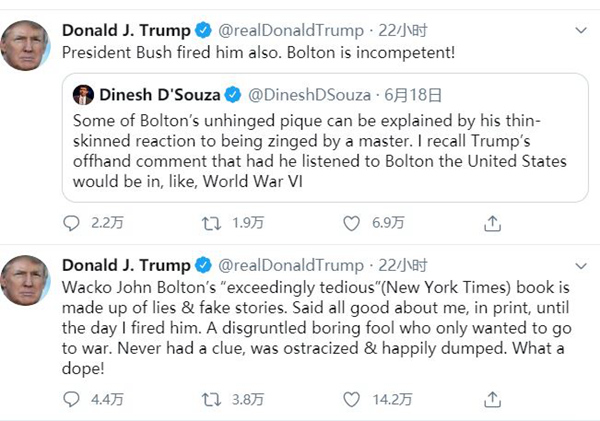Open Donald J. Trump name on first tweet

(x=126, y=28)
